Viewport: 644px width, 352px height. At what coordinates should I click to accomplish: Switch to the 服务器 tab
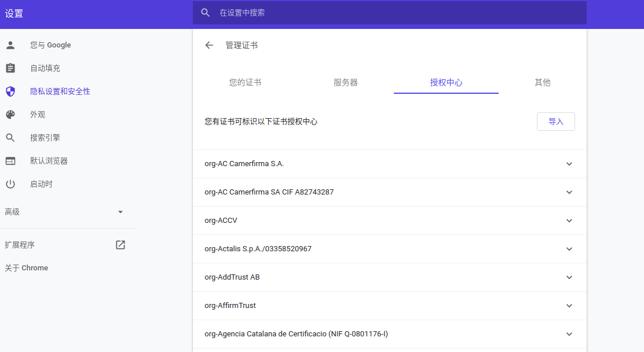tap(345, 83)
